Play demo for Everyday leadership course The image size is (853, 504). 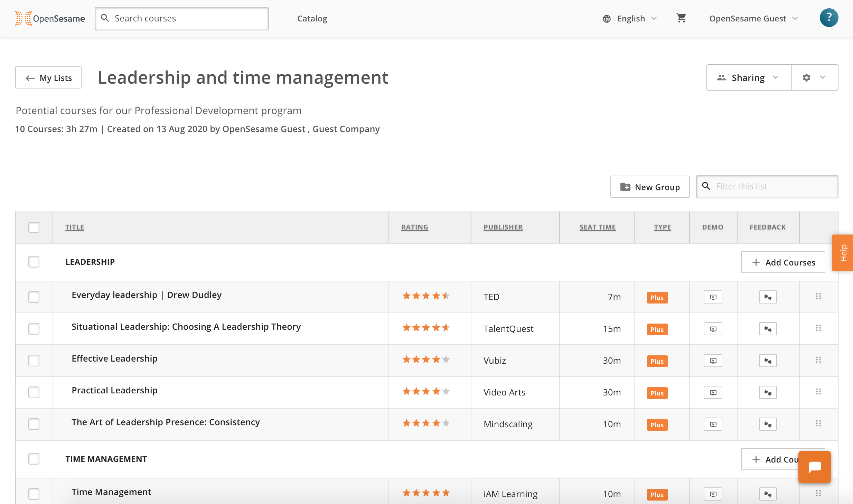[x=713, y=297]
